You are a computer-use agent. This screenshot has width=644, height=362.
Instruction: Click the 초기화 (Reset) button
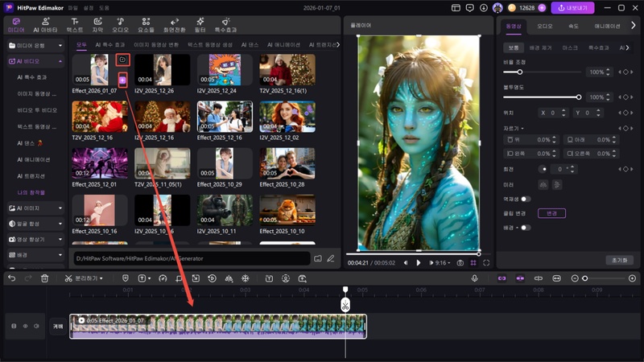coord(619,260)
